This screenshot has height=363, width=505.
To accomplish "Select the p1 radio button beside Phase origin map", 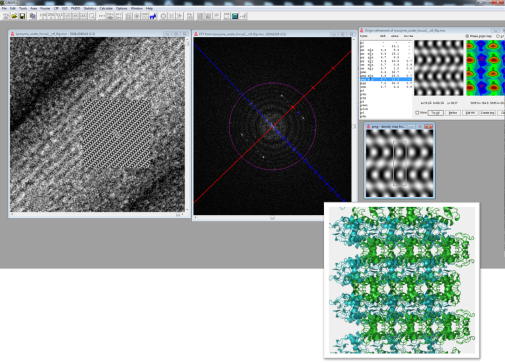I will click(x=498, y=36).
